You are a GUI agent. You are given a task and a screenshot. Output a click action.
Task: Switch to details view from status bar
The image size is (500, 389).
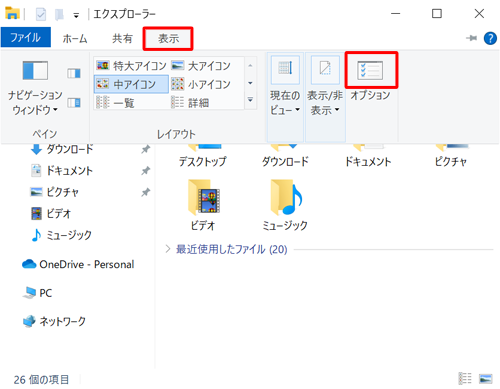point(465,379)
